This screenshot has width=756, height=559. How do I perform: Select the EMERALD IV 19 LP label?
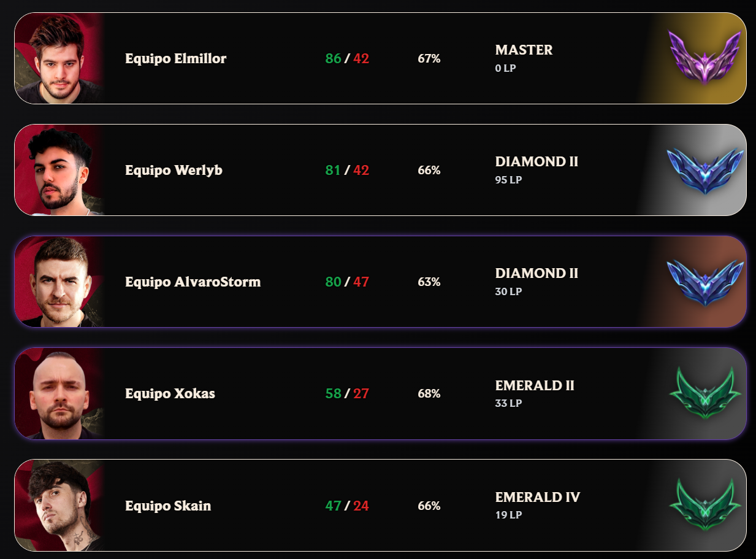click(x=537, y=504)
